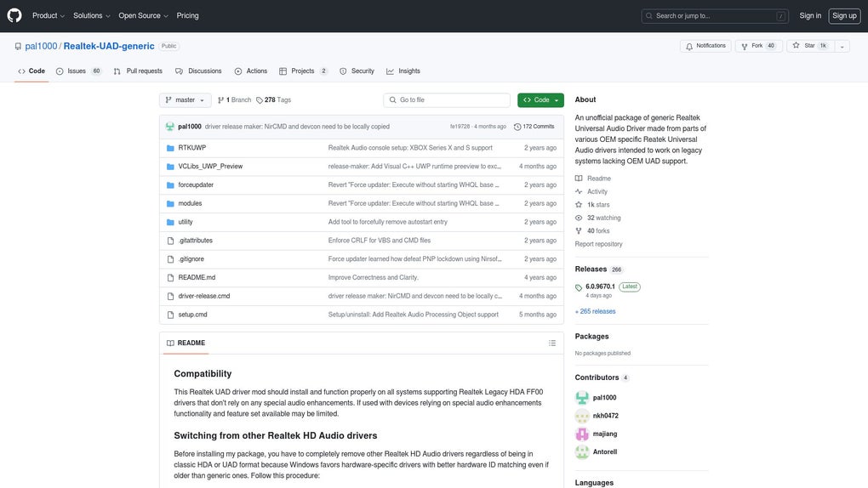Star the Realtek-UAD-generic repository
Screen dimensions: 868x488
click(809, 46)
